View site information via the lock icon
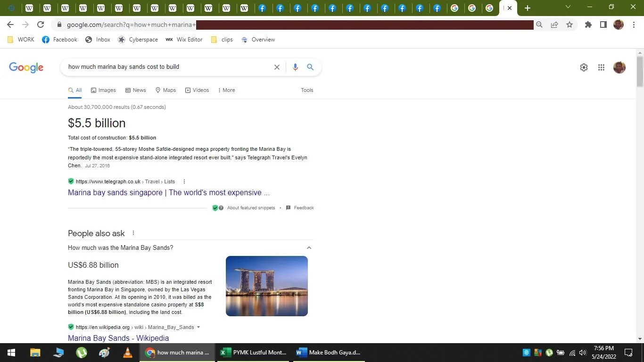 coord(59,25)
